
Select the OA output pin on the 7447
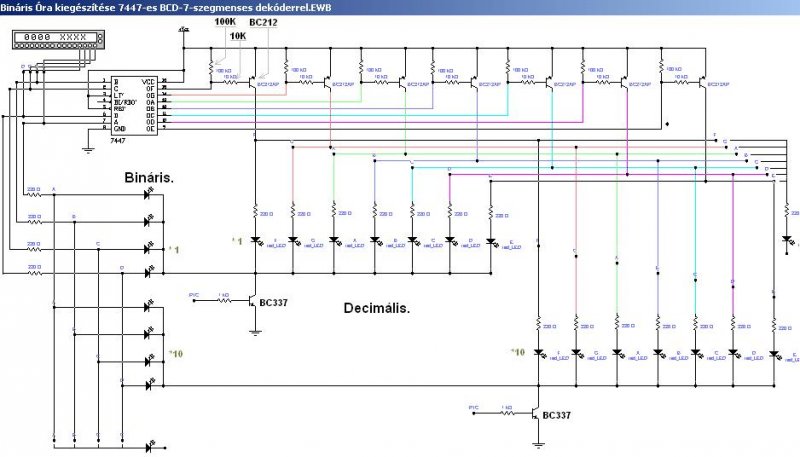pyautogui.click(x=150, y=102)
